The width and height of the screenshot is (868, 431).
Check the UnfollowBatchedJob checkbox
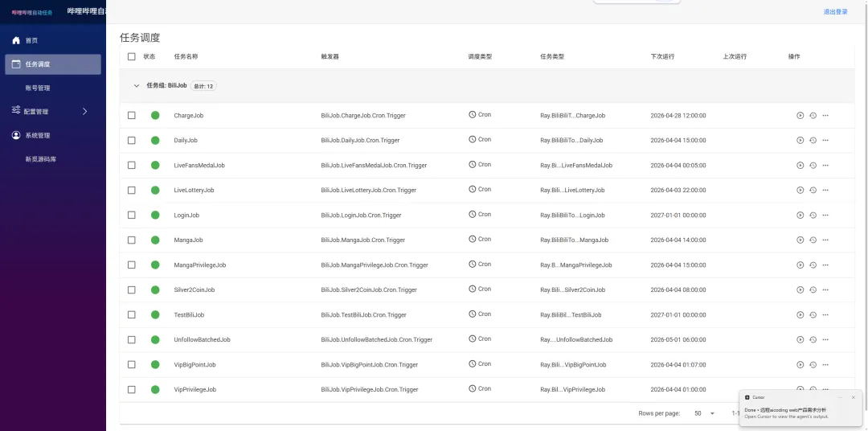pyautogui.click(x=132, y=340)
